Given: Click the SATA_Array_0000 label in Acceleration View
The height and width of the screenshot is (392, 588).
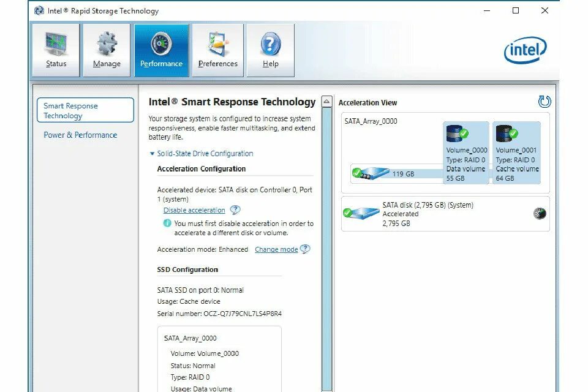Looking at the screenshot, I should [371, 121].
